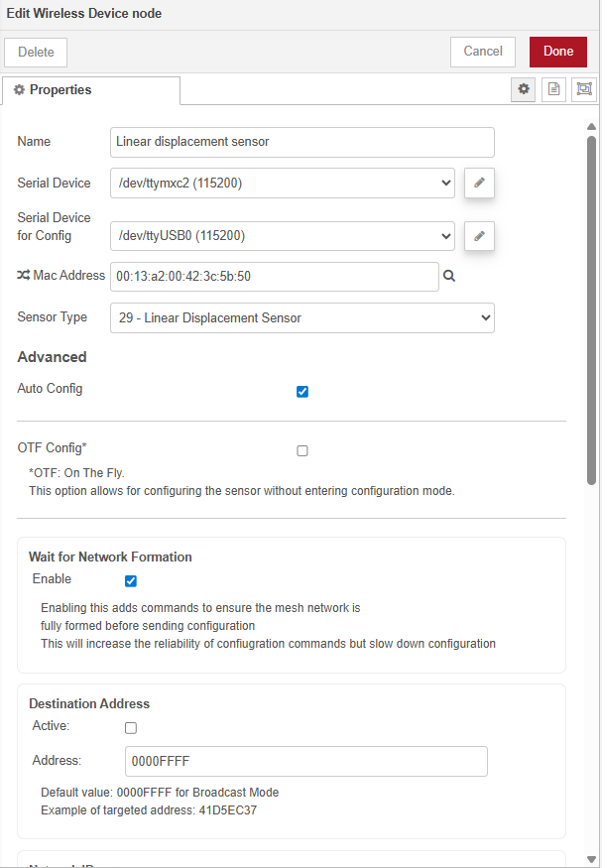This screenshot has height=868, width=602.
Task: Open Serial Device for Config dropdown
Action: click(283, 236)
